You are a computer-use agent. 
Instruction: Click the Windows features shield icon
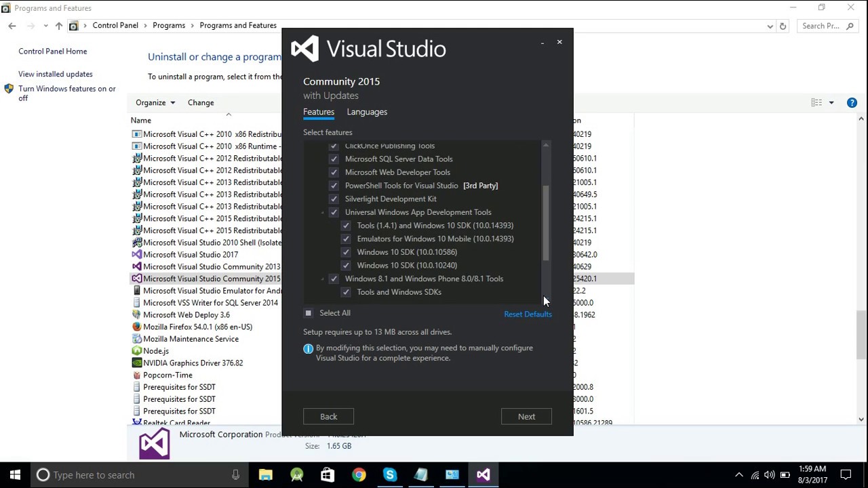tap(9, 89)
